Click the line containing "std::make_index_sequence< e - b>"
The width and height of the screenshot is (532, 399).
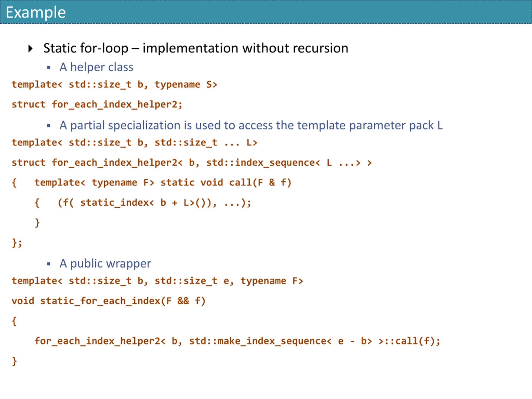[237, 341]
